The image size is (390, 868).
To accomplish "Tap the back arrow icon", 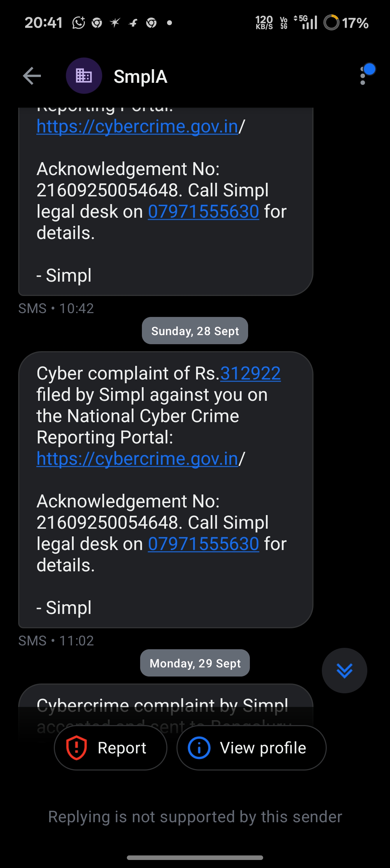I will [32, 76].
